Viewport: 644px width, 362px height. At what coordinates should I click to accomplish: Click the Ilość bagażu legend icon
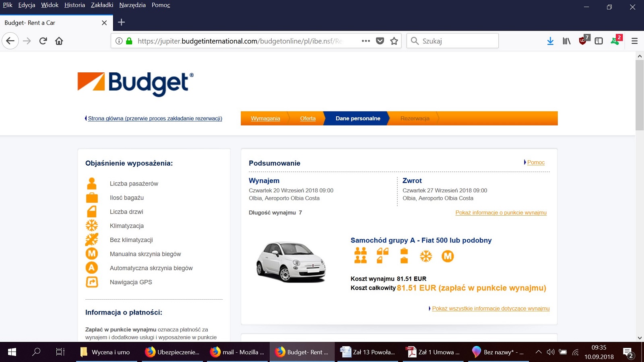(92, 197)
